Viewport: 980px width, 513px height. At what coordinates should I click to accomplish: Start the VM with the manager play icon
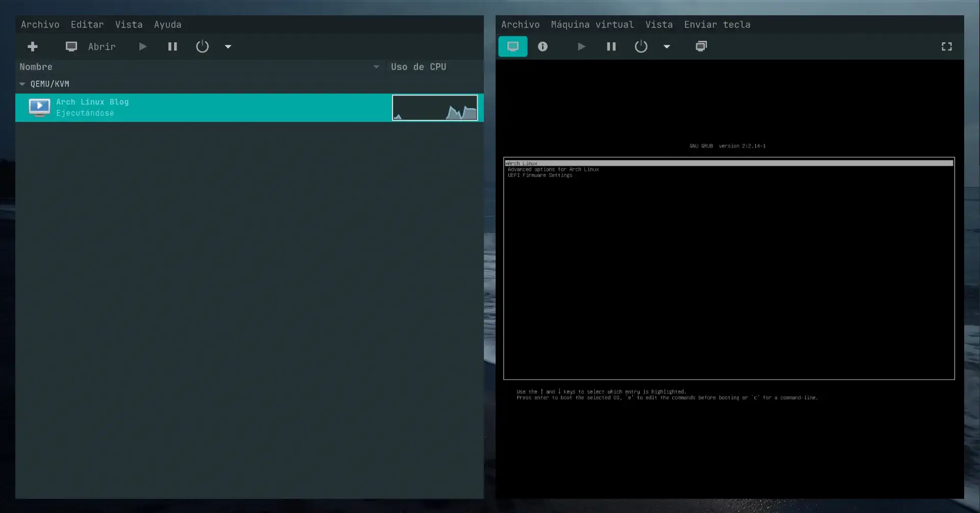coord(142,46)
